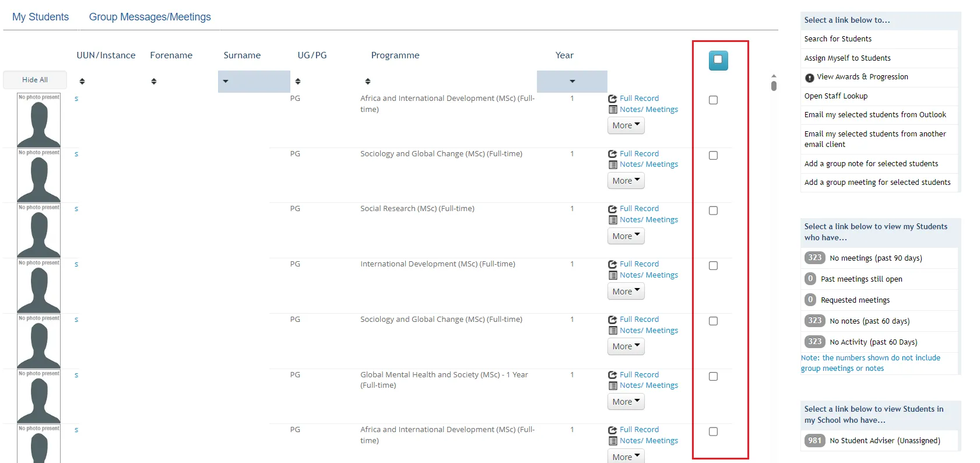Viewport: 980px width, 463px height.
Task: Open UUN link of Social Research student
Action: (76, 209)
